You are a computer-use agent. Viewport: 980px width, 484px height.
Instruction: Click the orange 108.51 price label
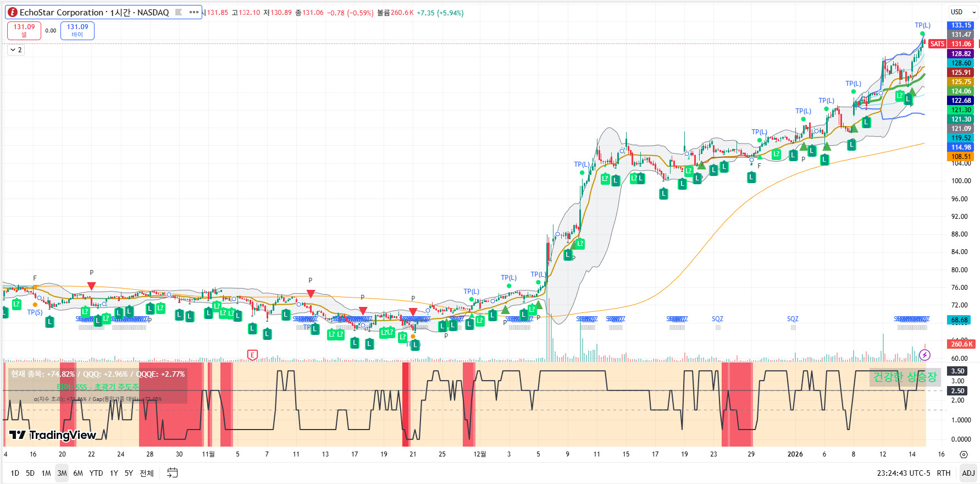[961, 157]
